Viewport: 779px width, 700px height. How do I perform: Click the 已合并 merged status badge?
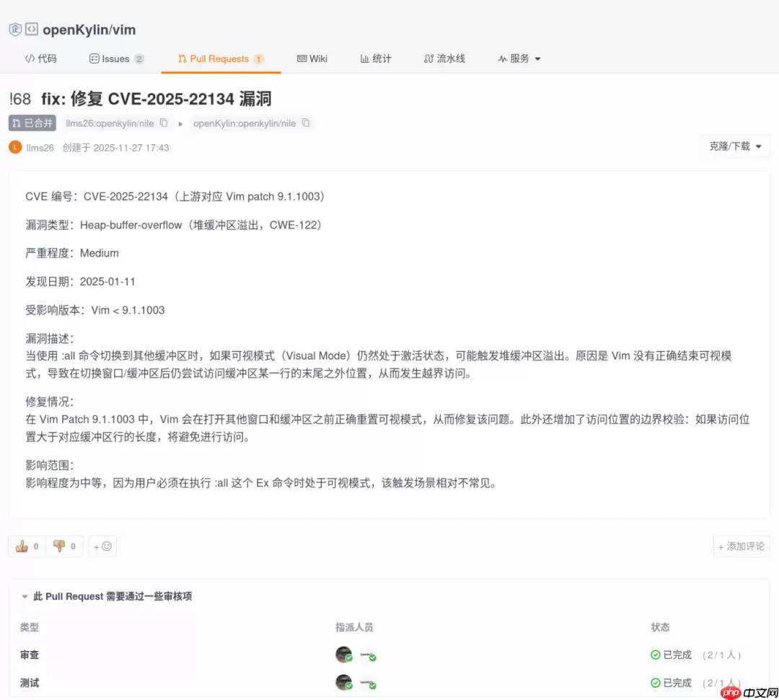pyautogui.click(x=31, y=123)
